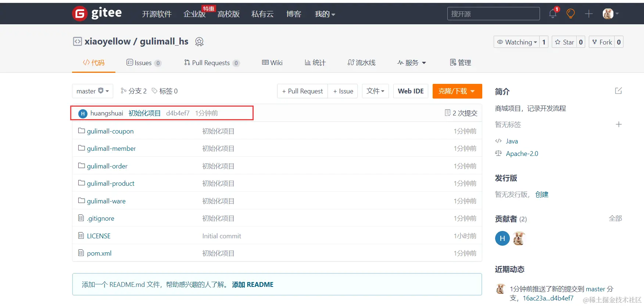Click the plus icon in top navigation

(589, 14)
